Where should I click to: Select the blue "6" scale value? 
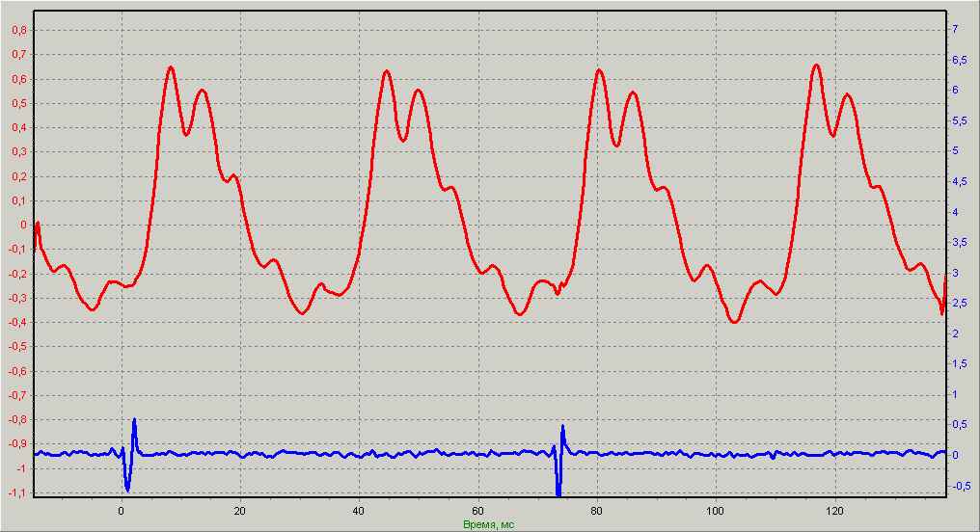pyautogui.click(x=954, y=90)
